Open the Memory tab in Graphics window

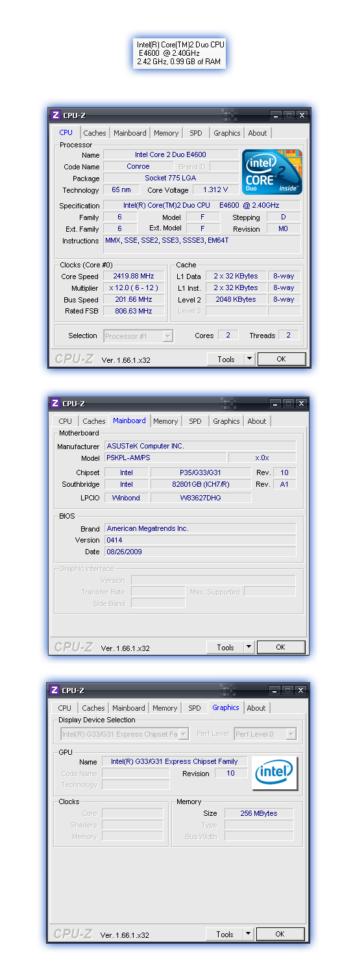click(x=165, y=708)
